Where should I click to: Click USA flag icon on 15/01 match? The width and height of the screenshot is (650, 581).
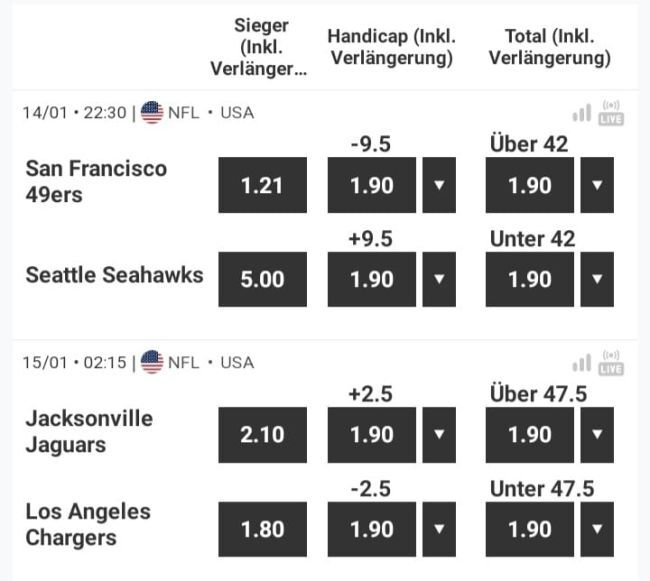click(152, 362)
